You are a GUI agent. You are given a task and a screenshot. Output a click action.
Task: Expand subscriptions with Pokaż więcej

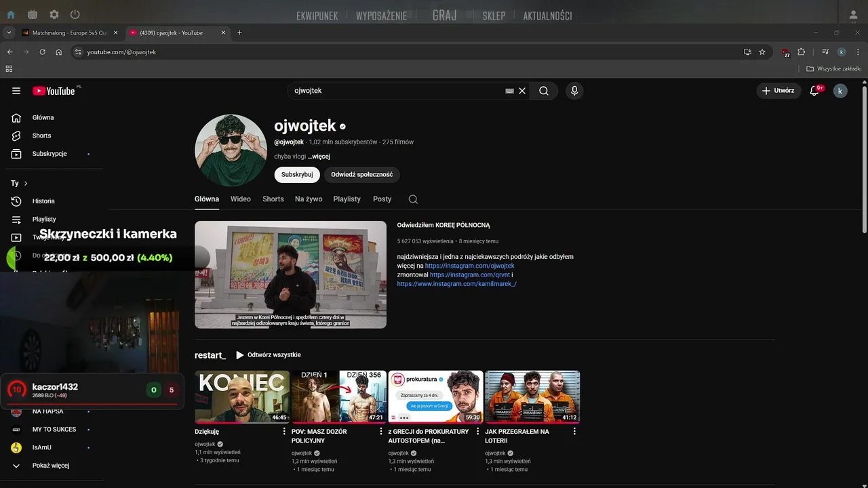[x=52, y=466]
